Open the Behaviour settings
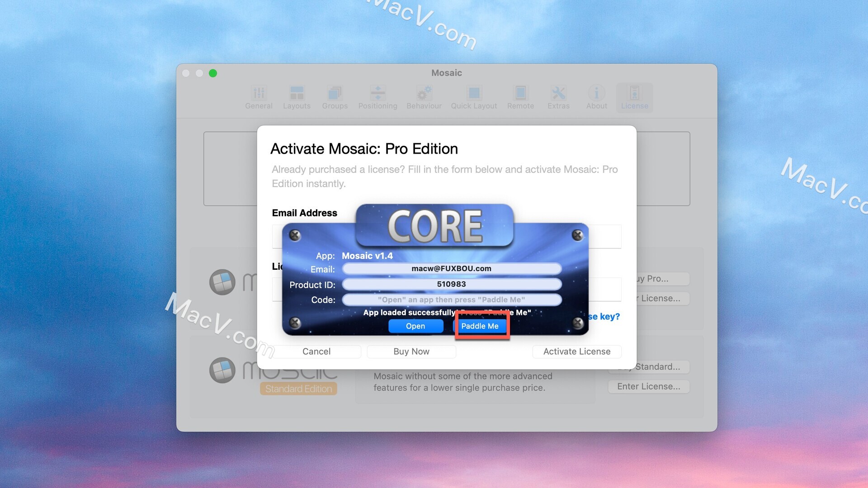Viewport: 868px width, 488px height. [x=424, y=97]
